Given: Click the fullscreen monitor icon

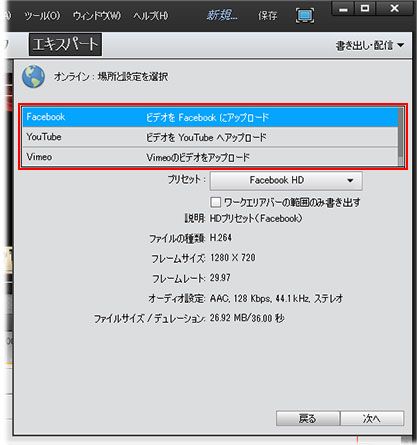Looking at the screenshot, I should tap(305, 15).
